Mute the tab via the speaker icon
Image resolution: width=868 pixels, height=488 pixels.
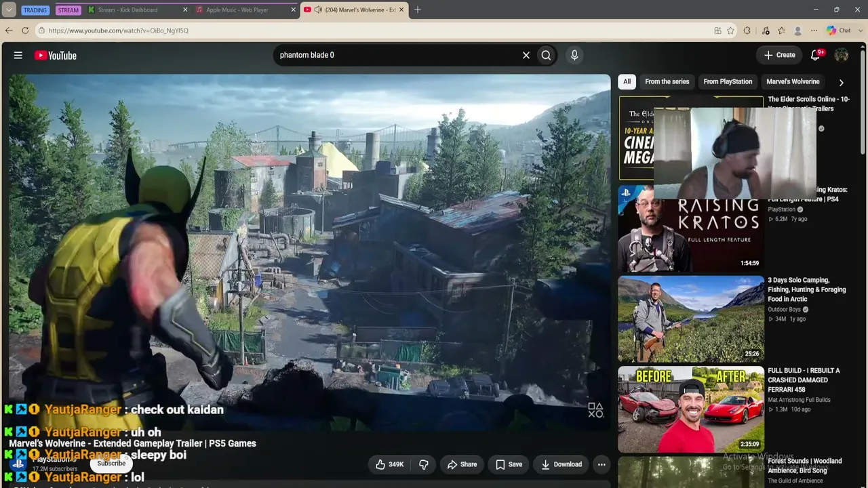[x=318, y=10]
